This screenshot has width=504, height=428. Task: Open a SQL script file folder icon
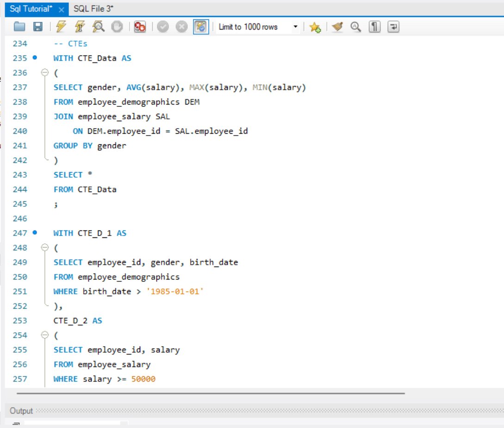pyautogui.click(x=19, y=27)
